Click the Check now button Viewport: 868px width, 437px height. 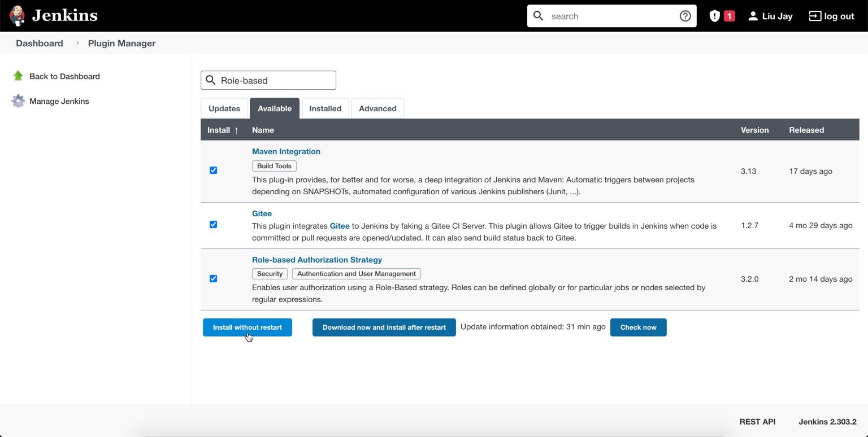(638, 327)
